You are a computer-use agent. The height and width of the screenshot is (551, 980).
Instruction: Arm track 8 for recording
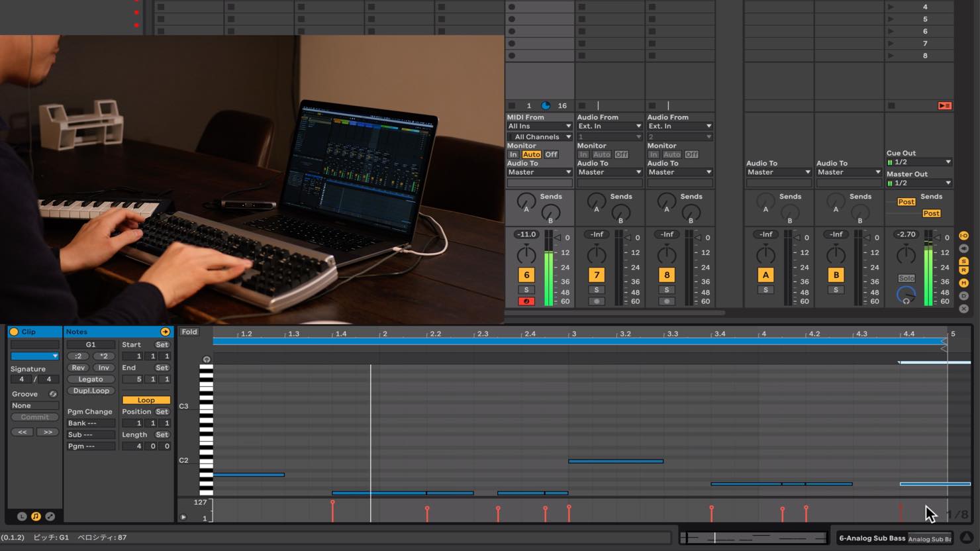[667, 301]
